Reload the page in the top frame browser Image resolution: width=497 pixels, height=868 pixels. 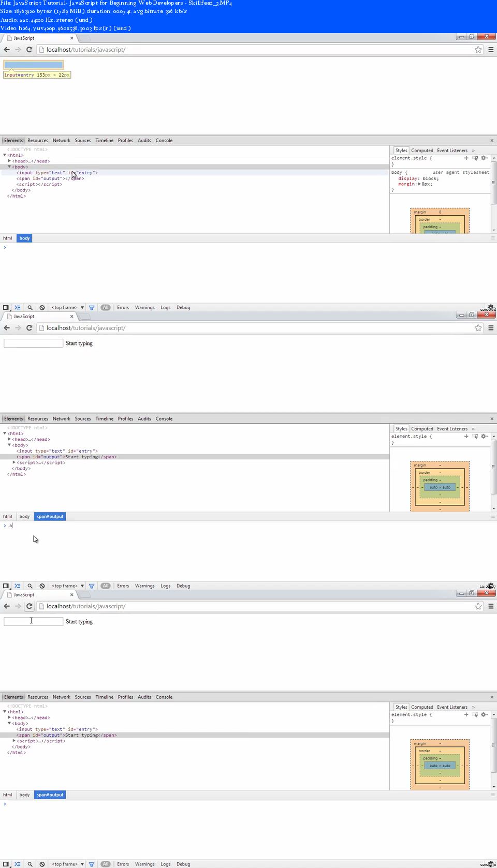point(30,50)
